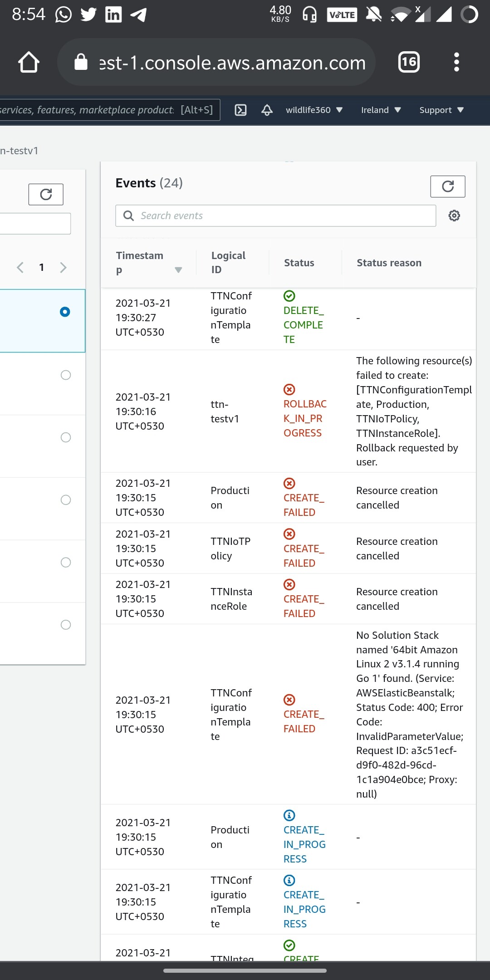Open the AWS notifications bell
The height and width of the screenshot is (980, 490).
pos(267,110)
